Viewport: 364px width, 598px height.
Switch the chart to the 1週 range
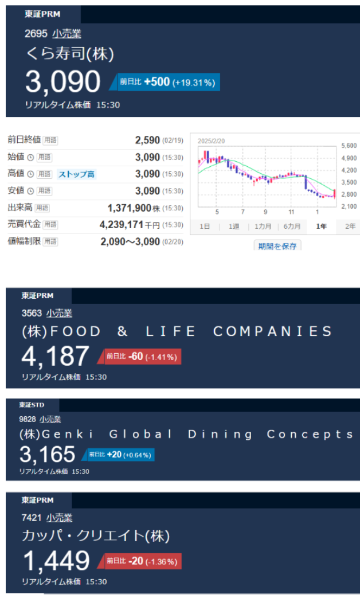tap(234, 226)
